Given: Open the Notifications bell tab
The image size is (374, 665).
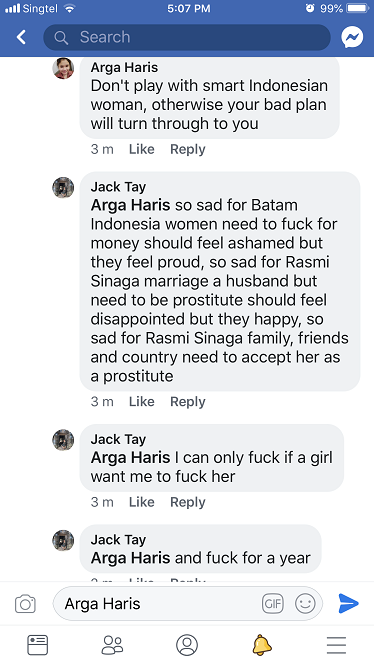Looking at the screenshot, I should coord(262,645).
